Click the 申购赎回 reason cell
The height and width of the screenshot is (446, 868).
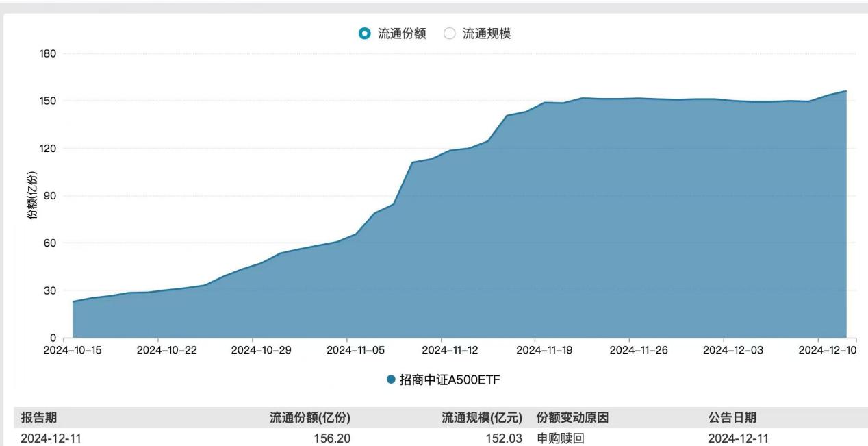pos(561,437)
